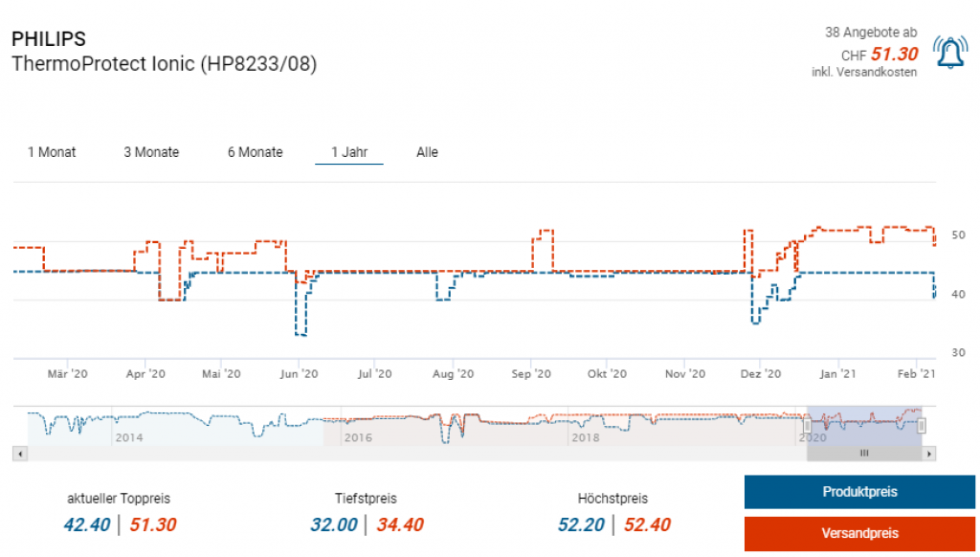This screenshot has width=980, height=557.
Task: Click the 38 Angebote ab text
Action: 871,33
